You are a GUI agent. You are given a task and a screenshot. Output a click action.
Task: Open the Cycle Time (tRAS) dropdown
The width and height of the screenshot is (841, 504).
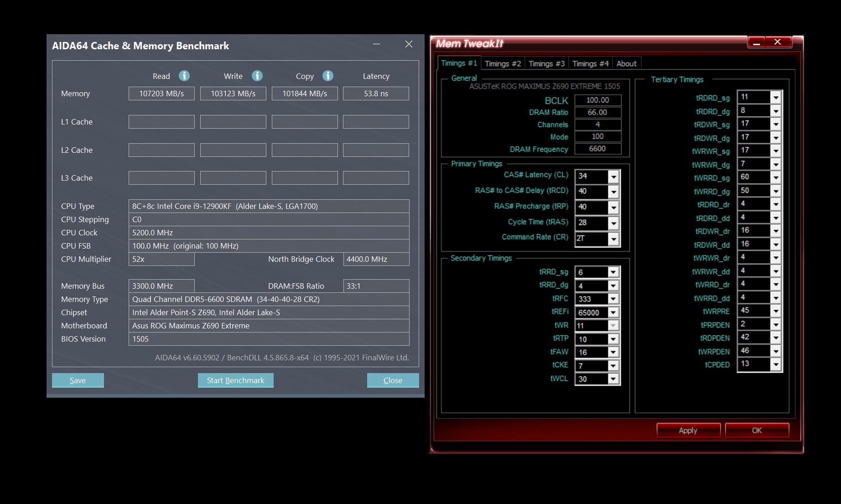tap(613, 223)
